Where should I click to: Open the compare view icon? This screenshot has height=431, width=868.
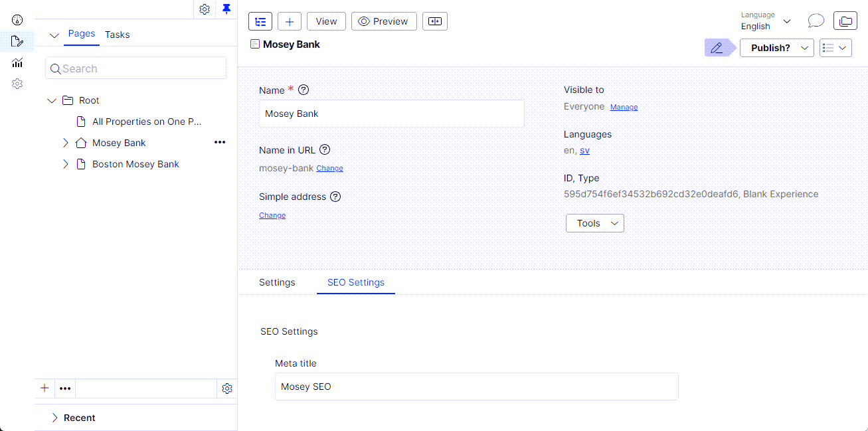coord(435,21)
